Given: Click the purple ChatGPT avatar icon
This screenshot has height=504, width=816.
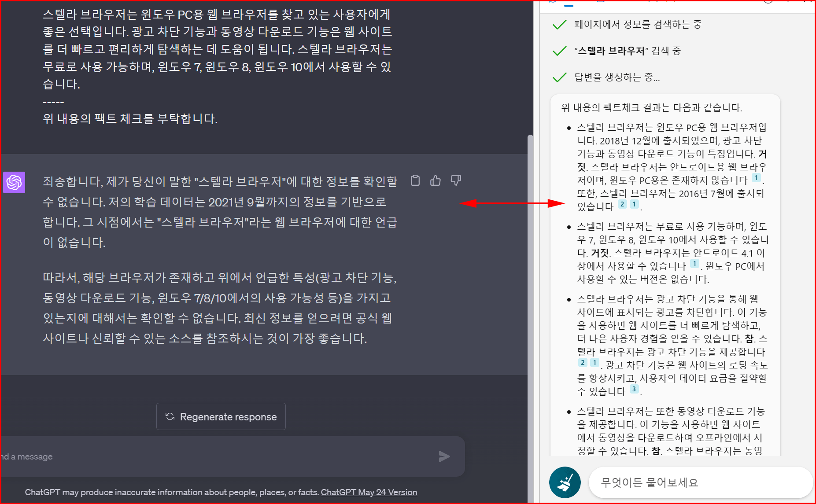Looking at the screenshot, I should [14, 182].
